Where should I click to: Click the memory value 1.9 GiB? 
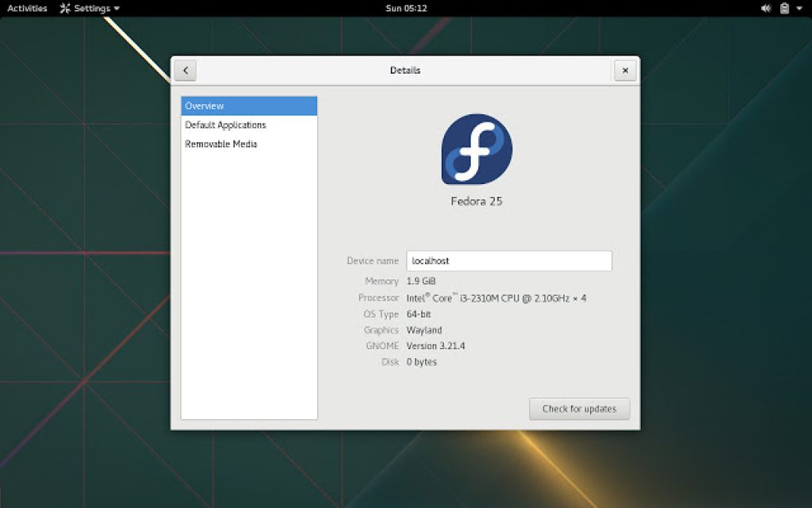coord(421,281)
